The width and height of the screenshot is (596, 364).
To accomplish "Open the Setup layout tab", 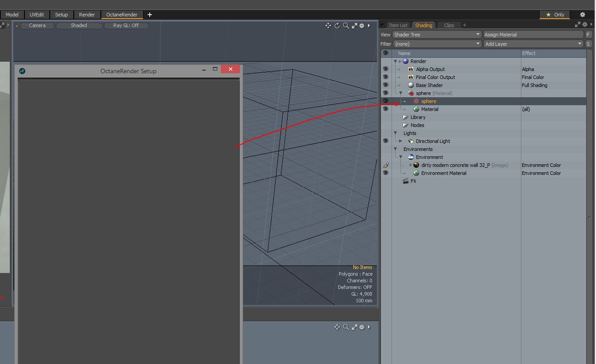I will tap(61, 15).
